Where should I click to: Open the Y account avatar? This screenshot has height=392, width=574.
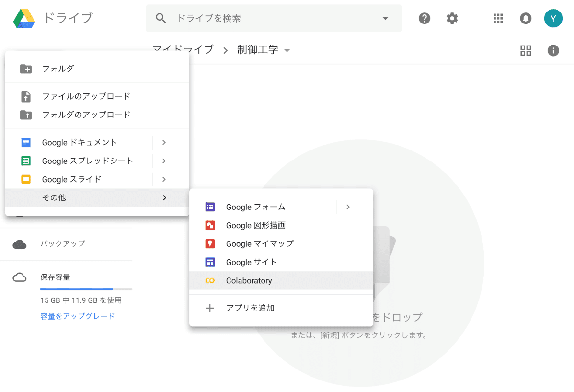[x=553, y=18]
